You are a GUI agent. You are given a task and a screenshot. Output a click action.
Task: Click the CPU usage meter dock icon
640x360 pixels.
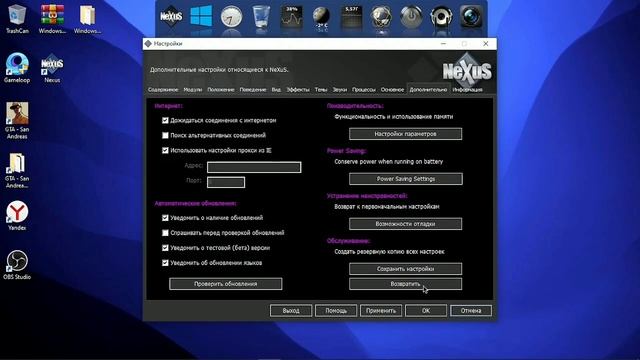(x=291, y=17)
